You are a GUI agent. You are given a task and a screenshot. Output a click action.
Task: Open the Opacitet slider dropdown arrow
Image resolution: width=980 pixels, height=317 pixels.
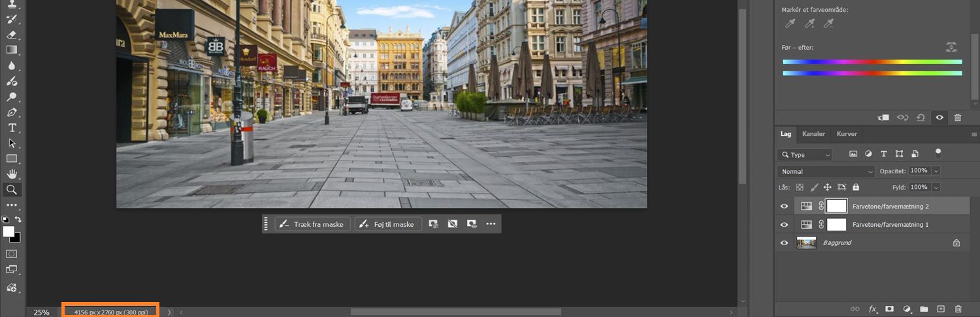(x=936, y=171)
